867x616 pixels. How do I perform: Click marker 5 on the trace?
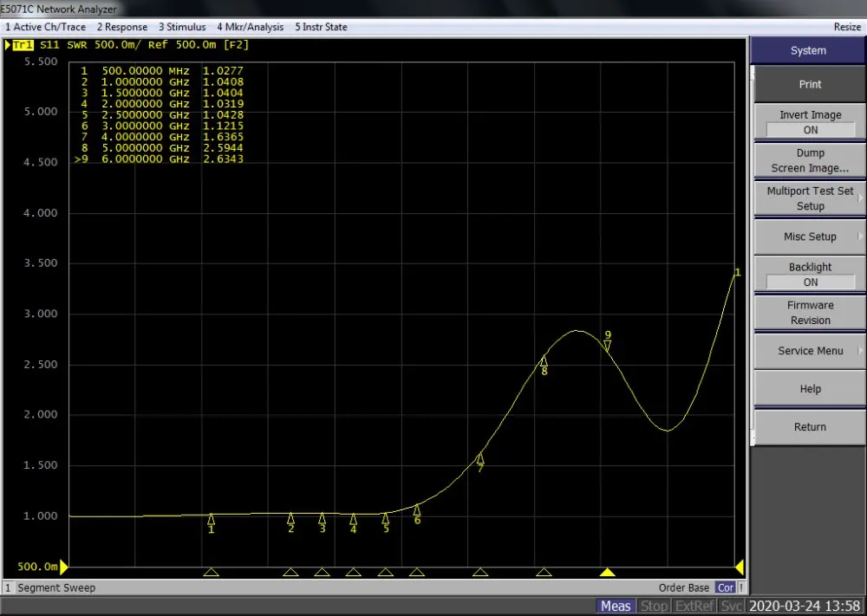pyautogui.click(x=386, y=520)
